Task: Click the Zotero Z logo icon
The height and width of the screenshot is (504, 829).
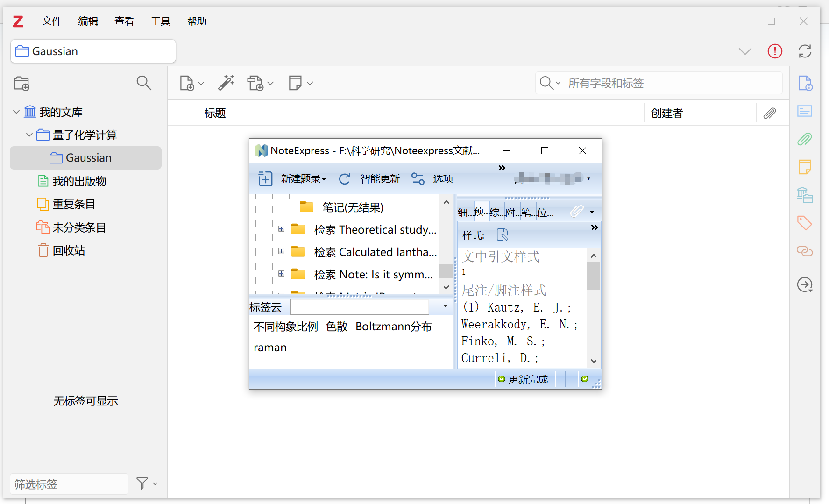Action: (18, 21)
